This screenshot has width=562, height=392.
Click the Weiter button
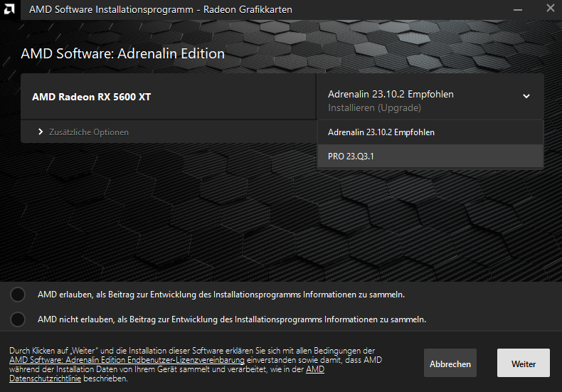coord(524,363)
